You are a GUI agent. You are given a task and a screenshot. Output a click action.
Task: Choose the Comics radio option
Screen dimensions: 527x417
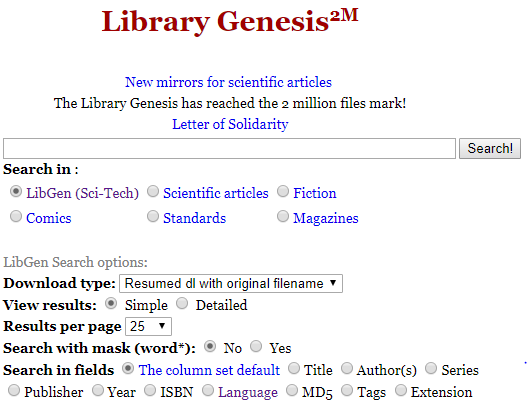coord(16,216)
